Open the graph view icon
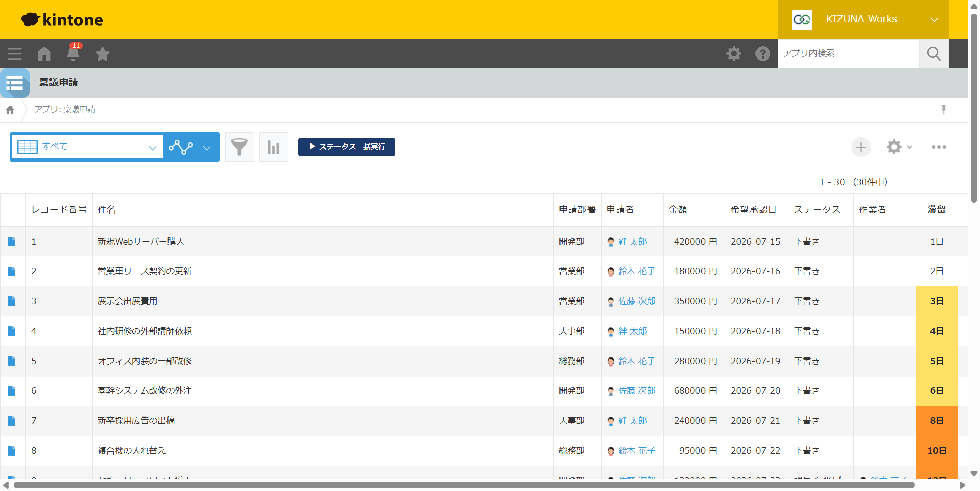 181,147
